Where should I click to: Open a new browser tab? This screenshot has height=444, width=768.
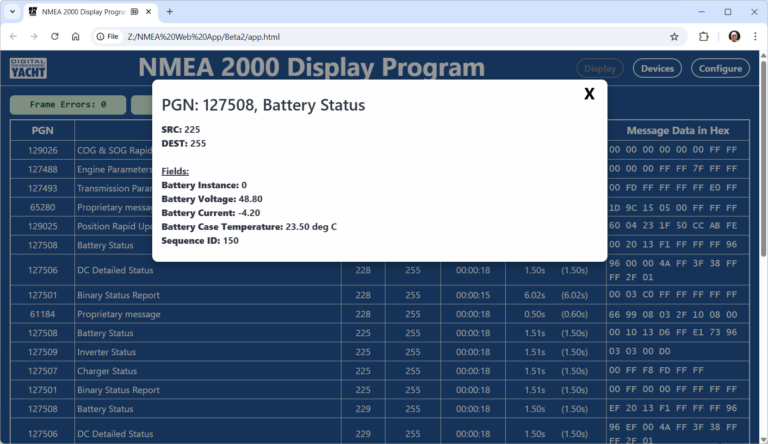pos(170,12)
